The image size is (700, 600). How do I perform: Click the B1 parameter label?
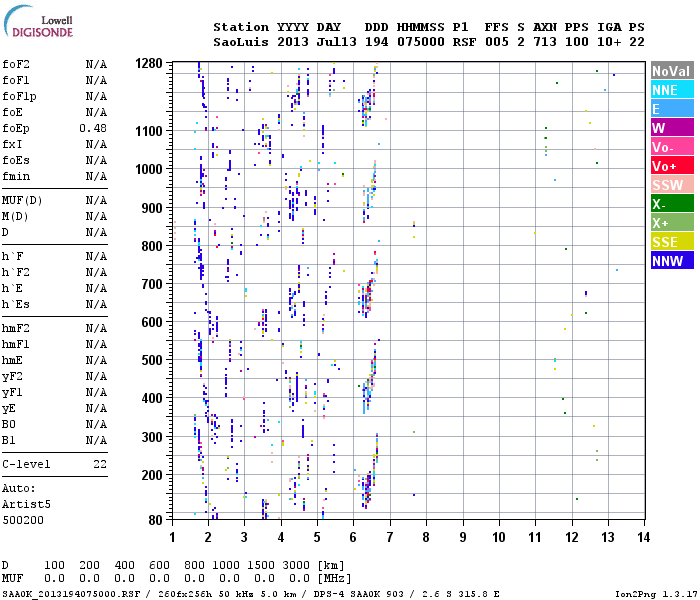(8, 441)
